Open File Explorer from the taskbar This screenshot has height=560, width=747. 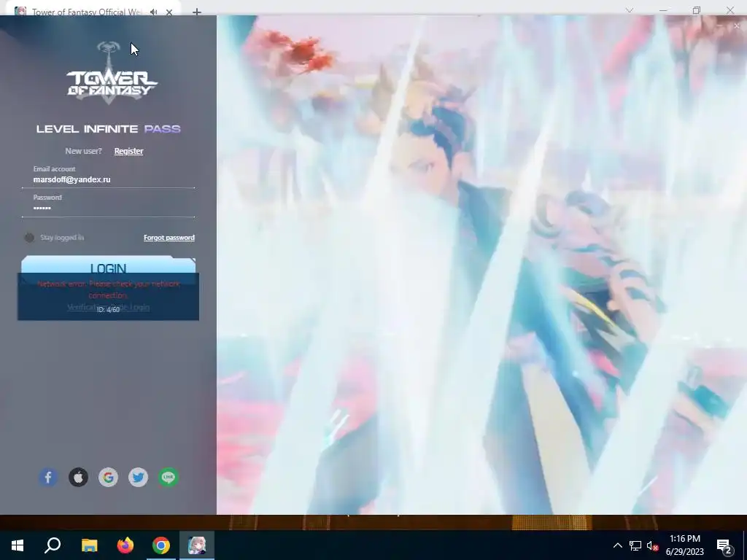(89, 545)
